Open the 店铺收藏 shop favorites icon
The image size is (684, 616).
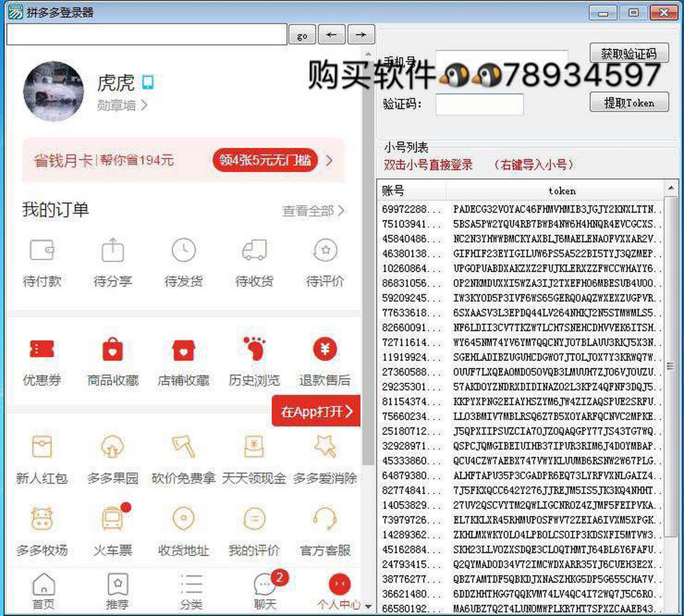184,350
